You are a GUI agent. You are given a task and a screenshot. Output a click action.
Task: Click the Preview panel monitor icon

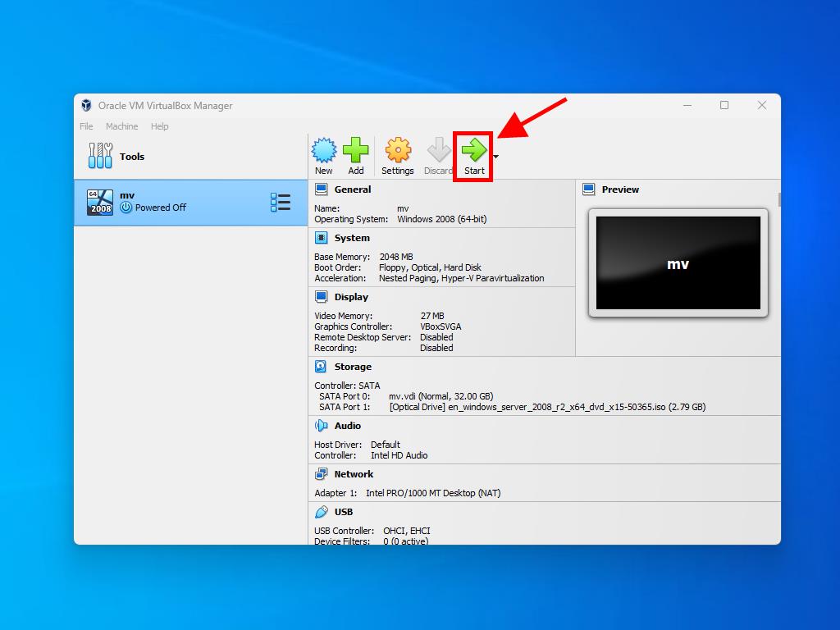(x=589, y=189)
